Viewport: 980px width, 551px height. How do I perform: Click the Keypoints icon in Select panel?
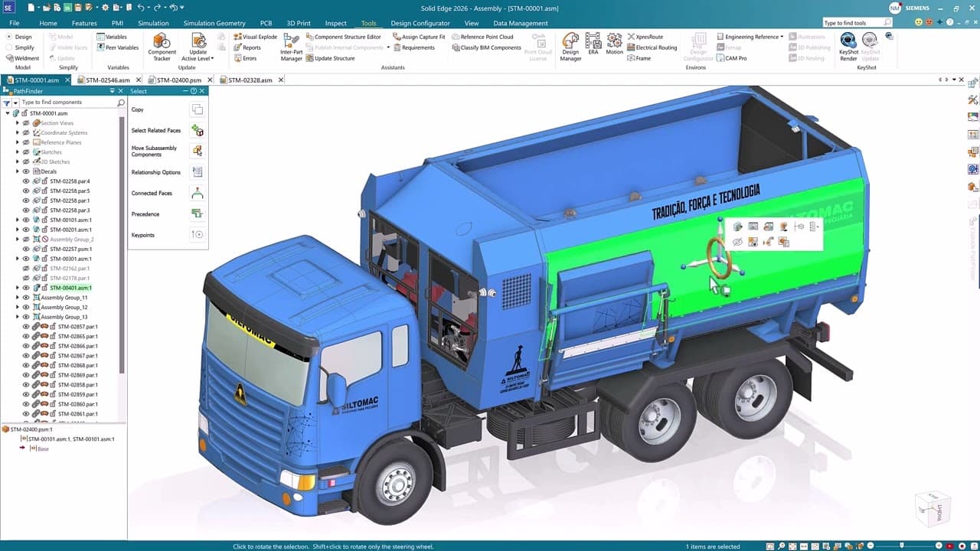coord(198,235)
